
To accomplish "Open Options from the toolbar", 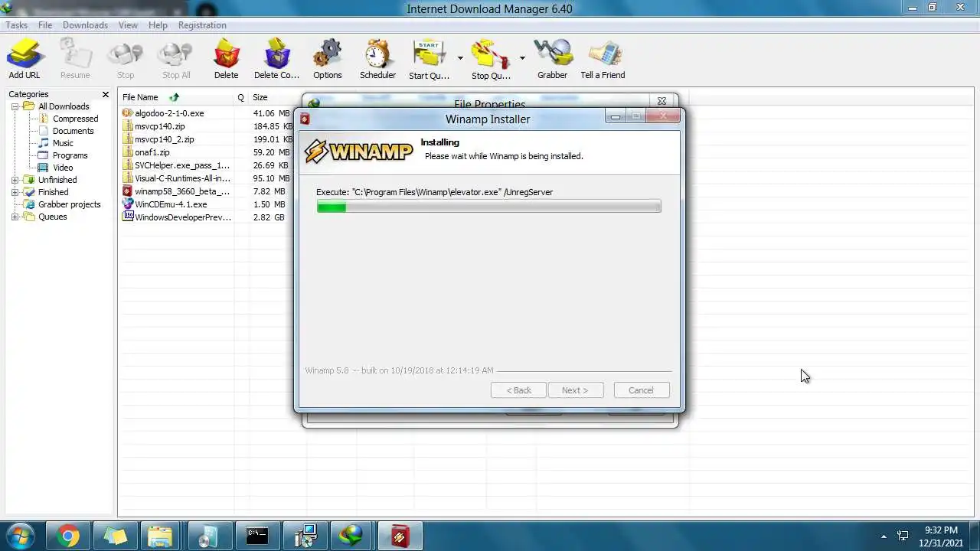I will [x=328, y=60].
